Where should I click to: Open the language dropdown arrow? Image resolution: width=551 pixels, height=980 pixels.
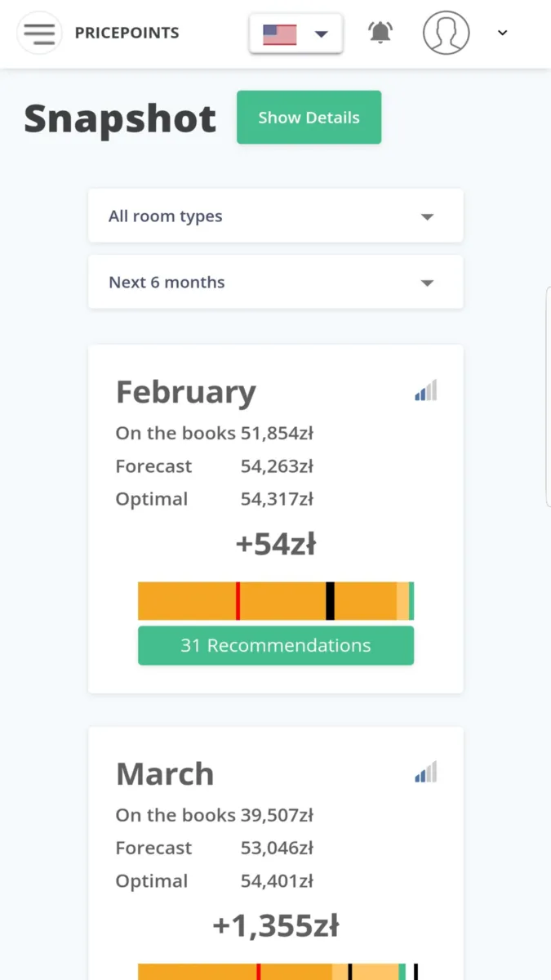(321, 34)
